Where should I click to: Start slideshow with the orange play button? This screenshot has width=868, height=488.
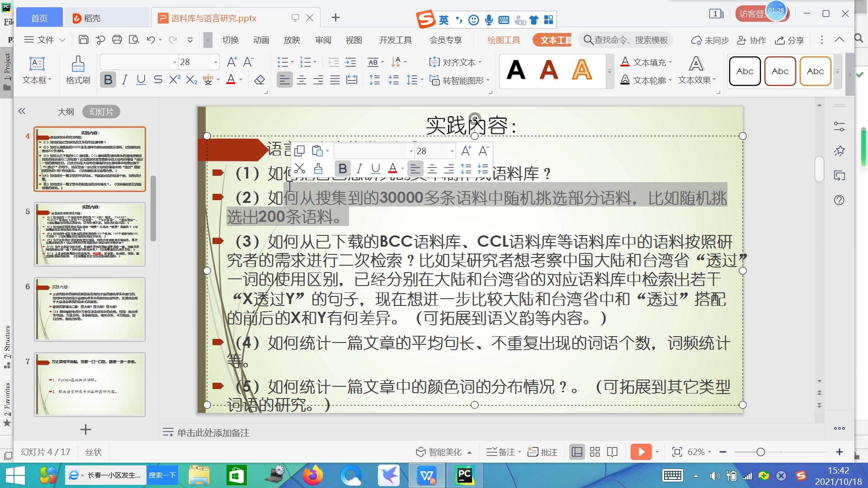pos(641,452)
